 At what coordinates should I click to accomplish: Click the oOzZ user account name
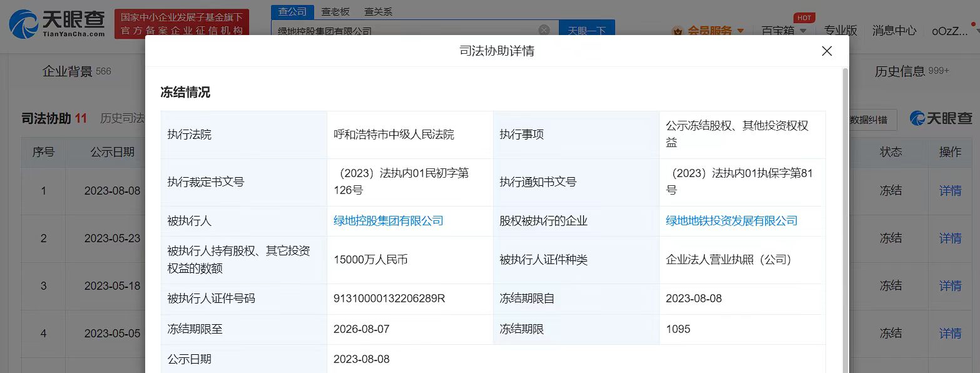coord(949,31)
